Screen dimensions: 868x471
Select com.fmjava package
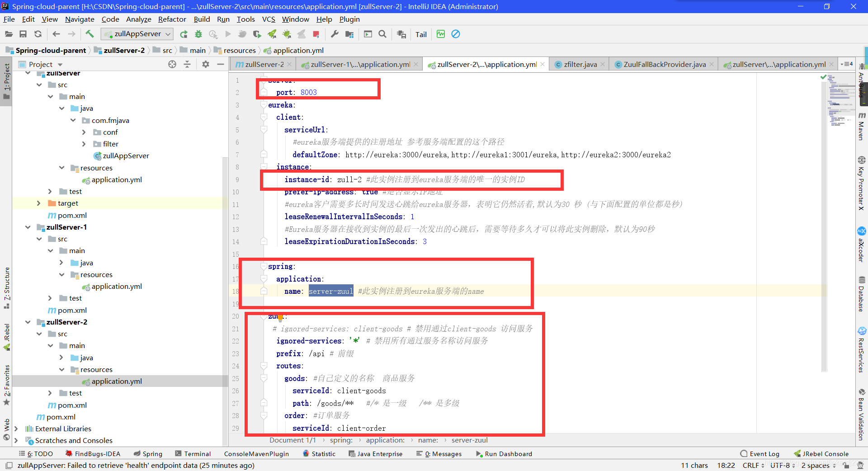click(106, 120)
